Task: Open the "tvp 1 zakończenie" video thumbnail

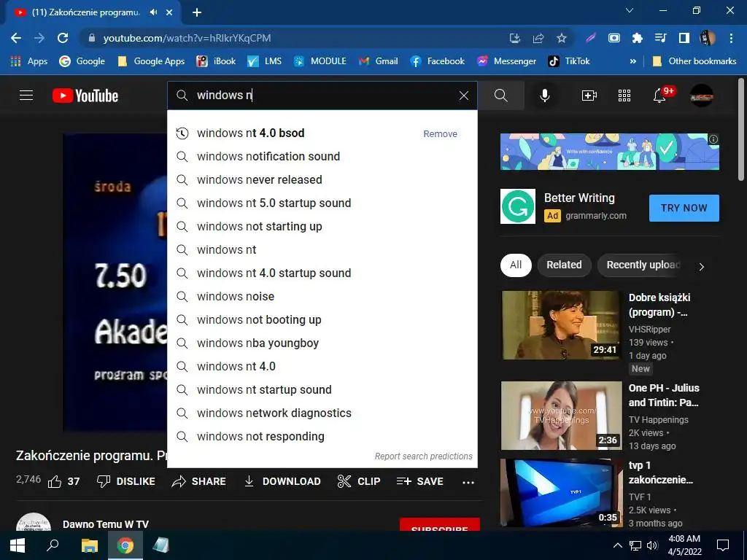Action: 561,493
